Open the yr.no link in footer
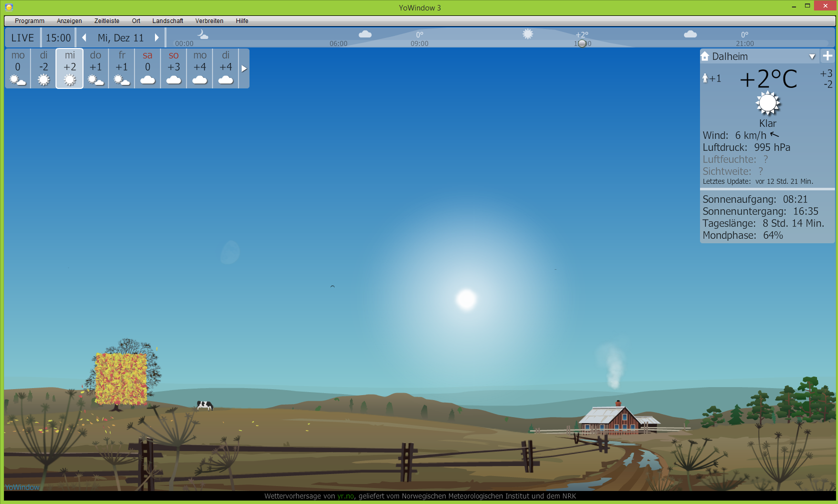838x504 pixels. [345, 496]
